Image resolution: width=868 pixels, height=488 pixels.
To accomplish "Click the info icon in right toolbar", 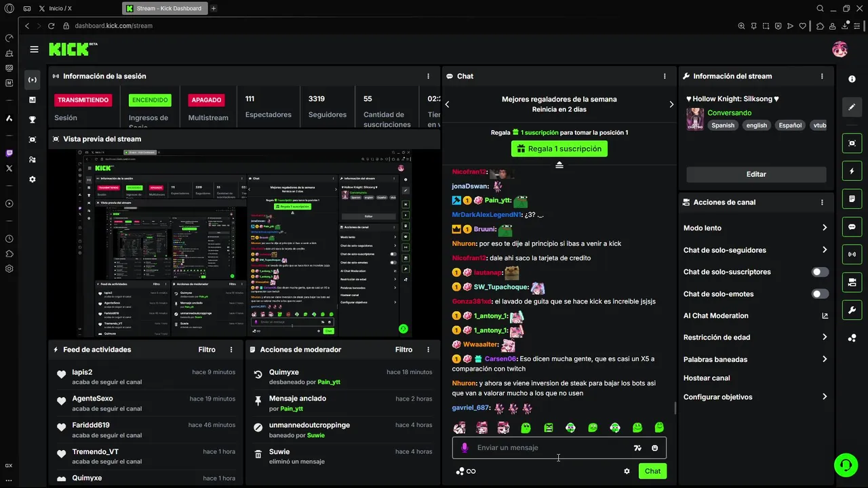I will (x=852, y=79).
